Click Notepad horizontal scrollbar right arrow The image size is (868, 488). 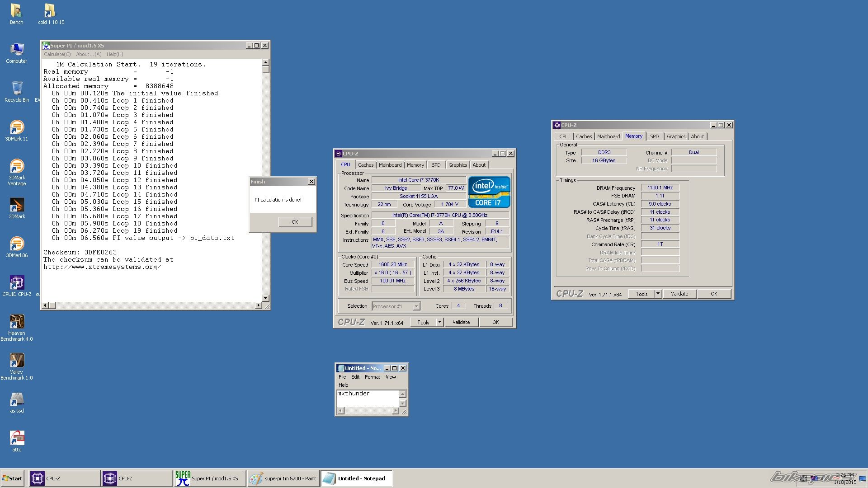click(x=395, y=411)
